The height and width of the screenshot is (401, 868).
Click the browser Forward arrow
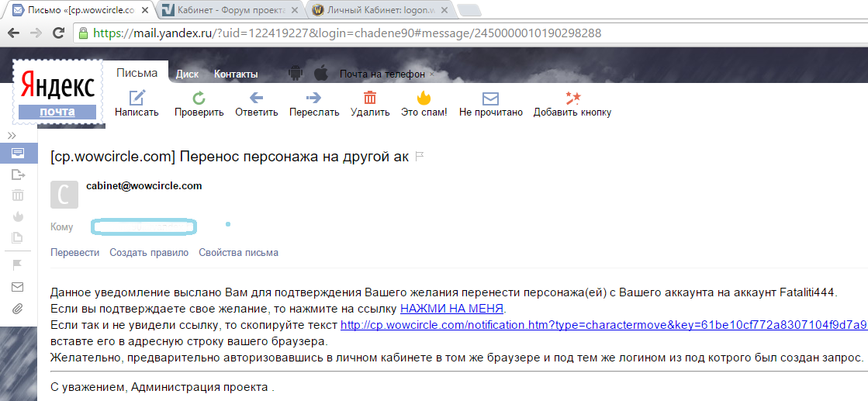(36, 33)
